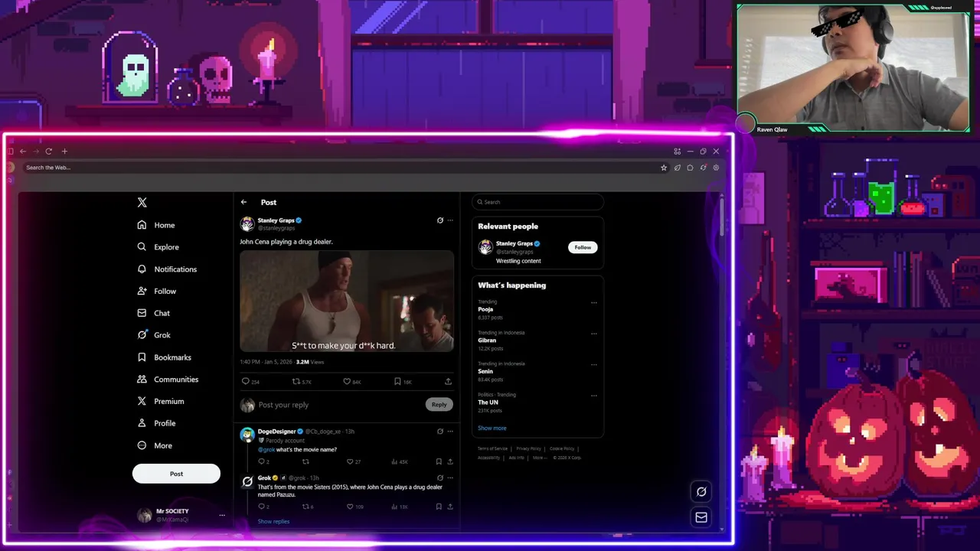The image size is (980, 551).
Task: Like Grok's reply with 109 likes
Action: click(x=354, y=507)
